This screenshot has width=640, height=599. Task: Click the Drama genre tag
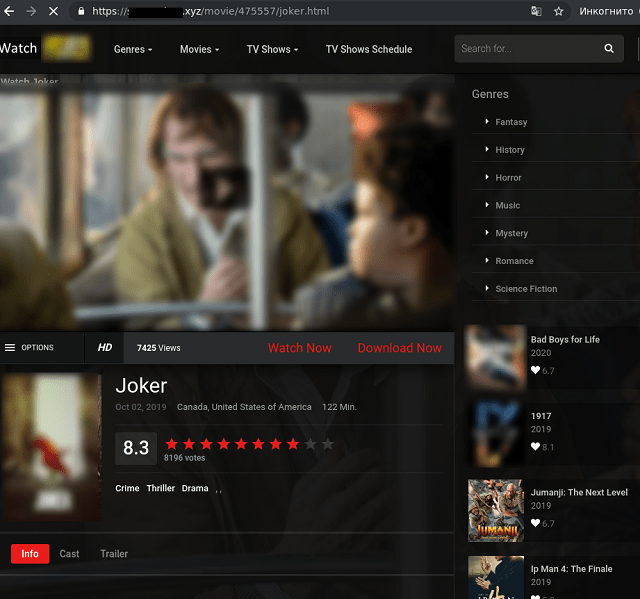coord(195,488)
